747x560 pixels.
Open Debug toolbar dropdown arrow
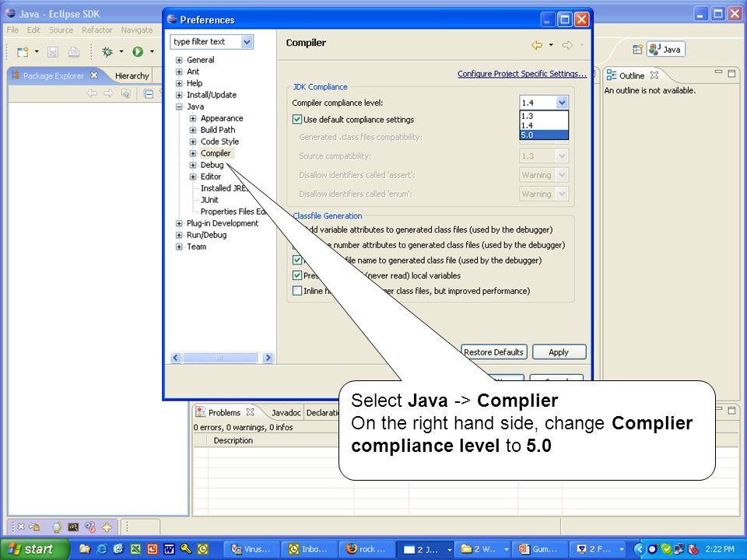121,51
